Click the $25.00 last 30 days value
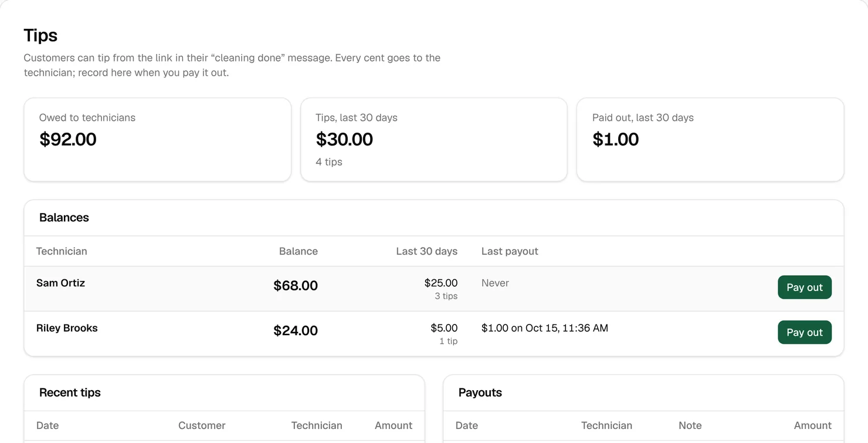 [x=441, y=283]
